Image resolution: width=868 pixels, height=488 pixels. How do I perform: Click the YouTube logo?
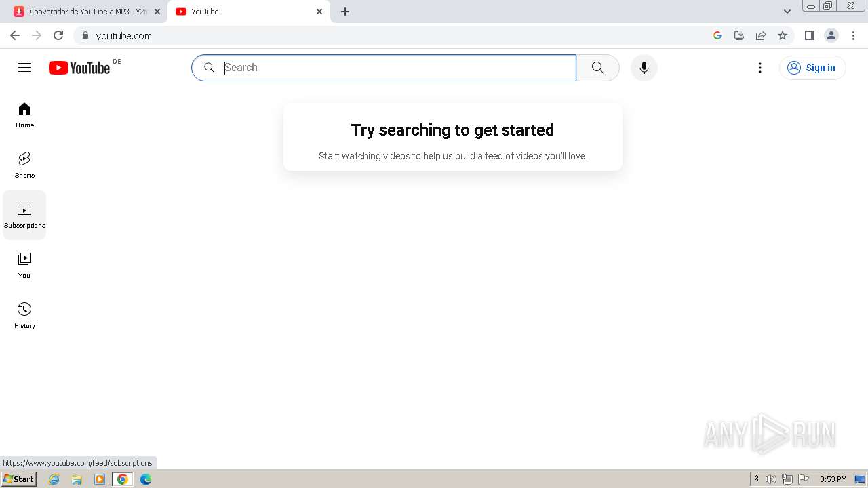[x=79, y=68]
